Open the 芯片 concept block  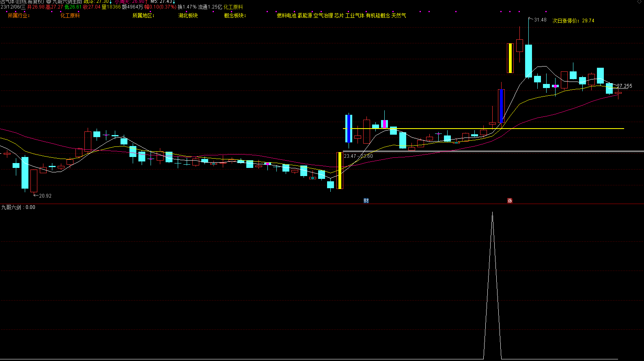point(339,15)
